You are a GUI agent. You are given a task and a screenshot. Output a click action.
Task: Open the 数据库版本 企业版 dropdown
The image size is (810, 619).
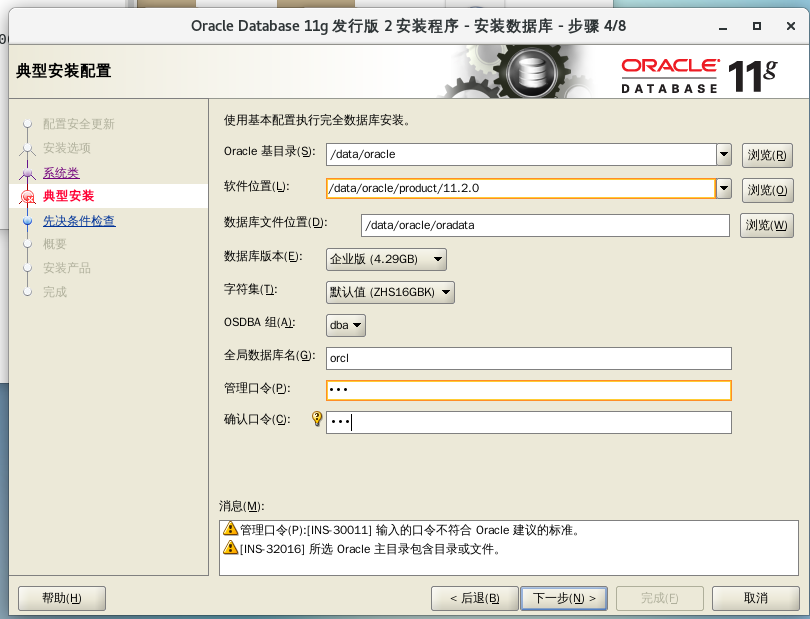(x=386, y=259)
